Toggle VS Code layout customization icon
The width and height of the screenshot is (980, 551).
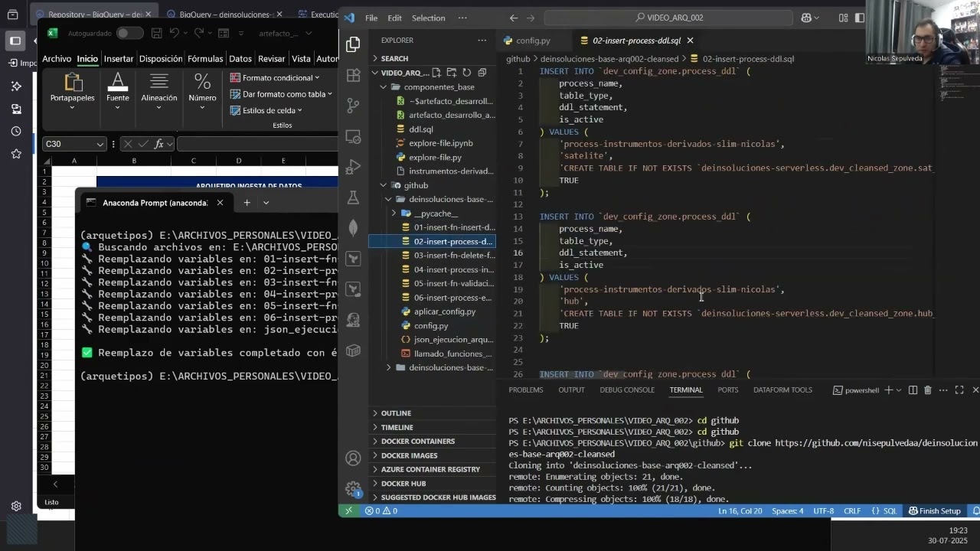(x=843, y=18)
